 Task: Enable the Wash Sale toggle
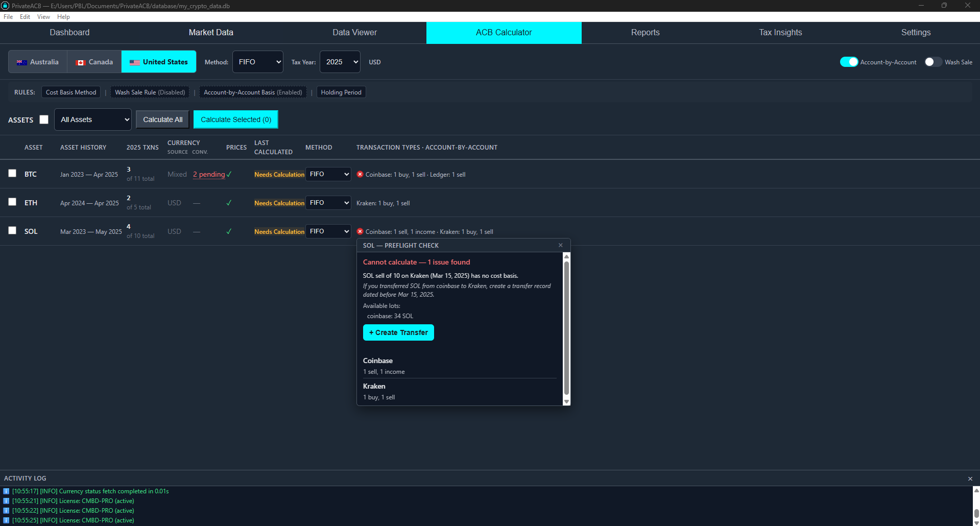click(x=933, y=62)
